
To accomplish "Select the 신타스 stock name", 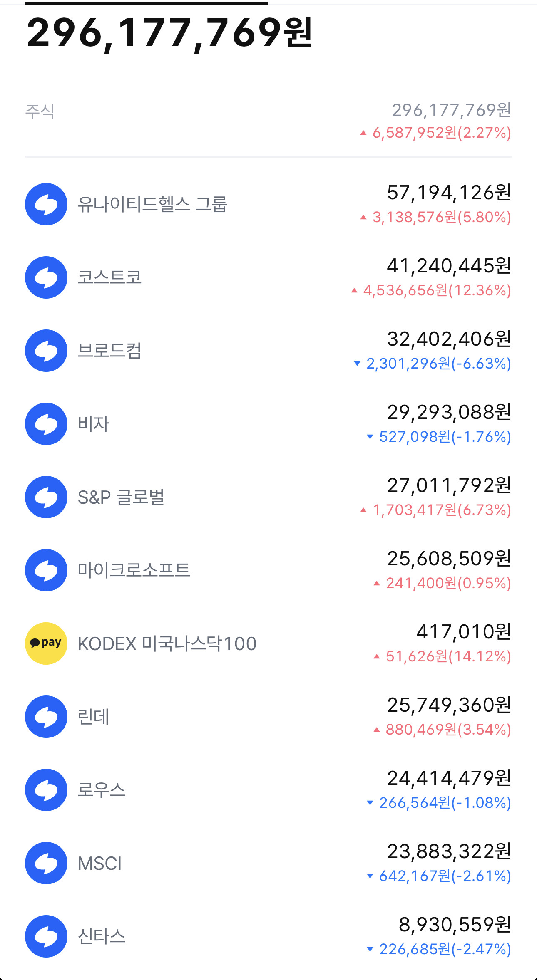I will 102,936.
